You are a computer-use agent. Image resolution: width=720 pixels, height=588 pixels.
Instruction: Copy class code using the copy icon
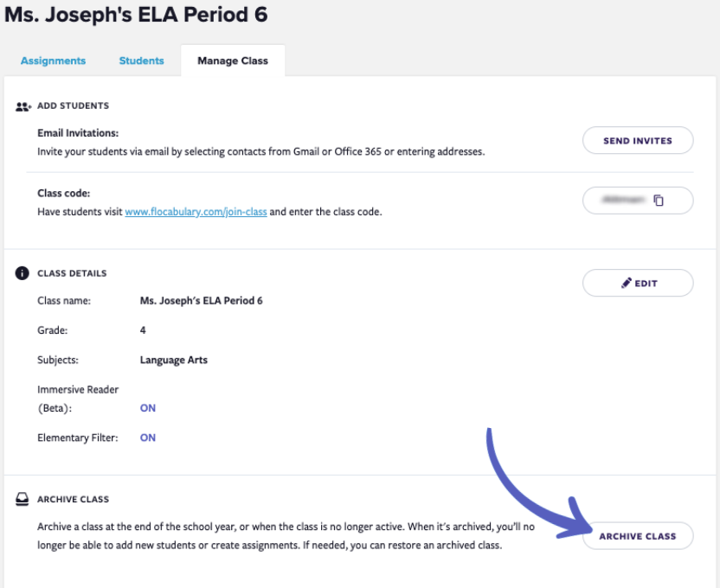659,200
